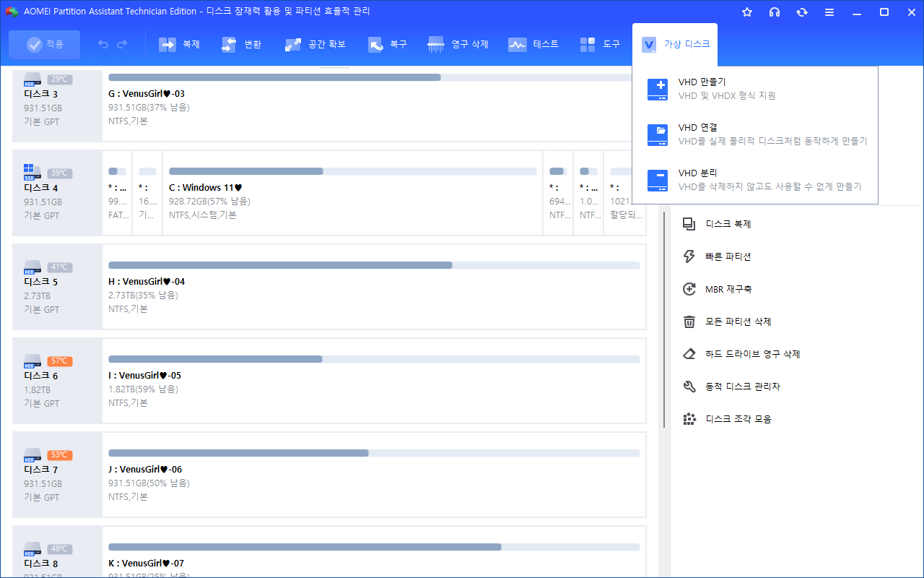Select the 16MB partition on disk 4
The height and width of the screenshot is (578, 924).
click(x=147, y=193)
